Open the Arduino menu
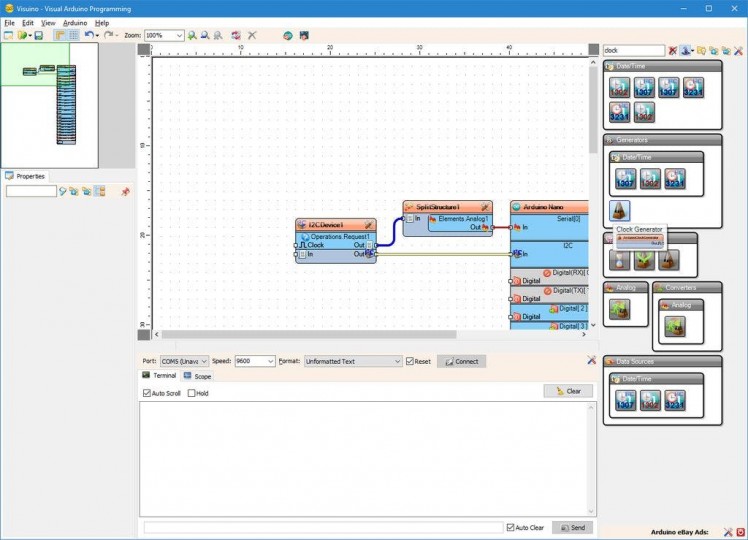 [x=75, y=22]
